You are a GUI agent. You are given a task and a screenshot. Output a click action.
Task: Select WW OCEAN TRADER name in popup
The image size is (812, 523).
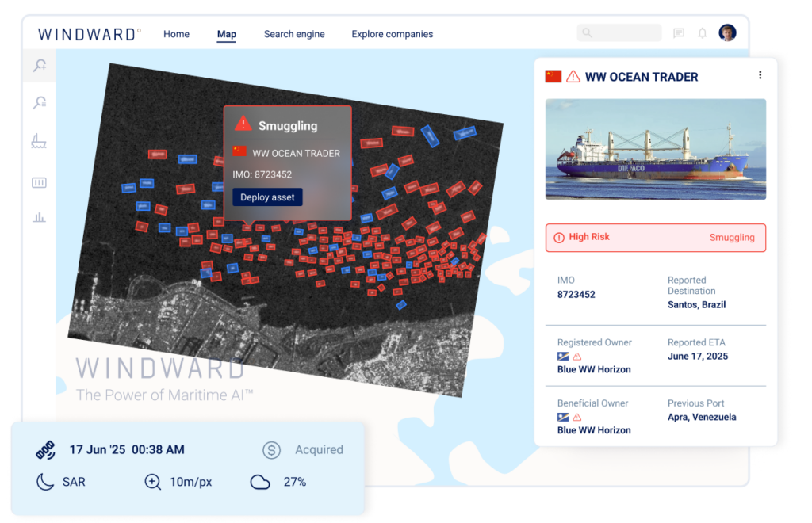296,153
